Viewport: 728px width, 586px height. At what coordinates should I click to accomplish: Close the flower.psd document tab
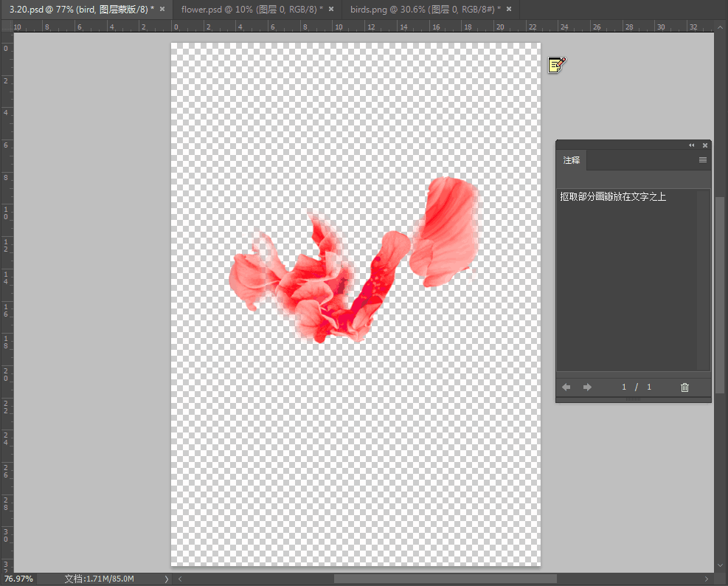(x=331, y=9)
